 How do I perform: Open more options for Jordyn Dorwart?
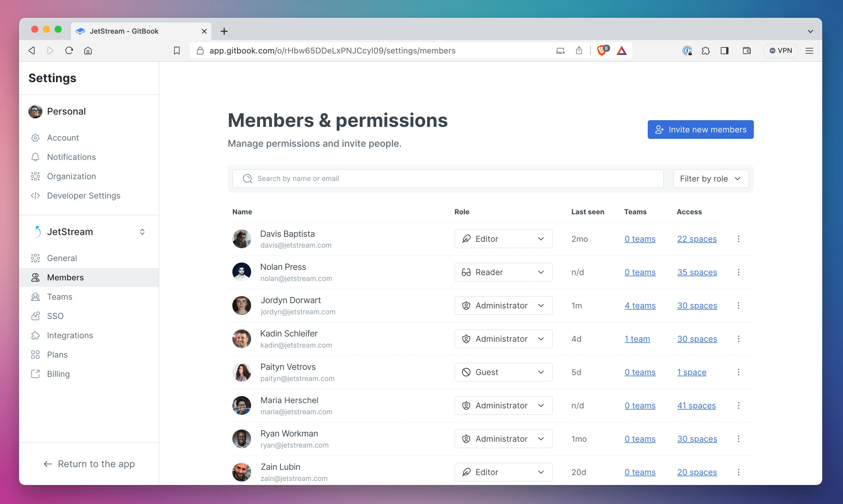(738, 305)
